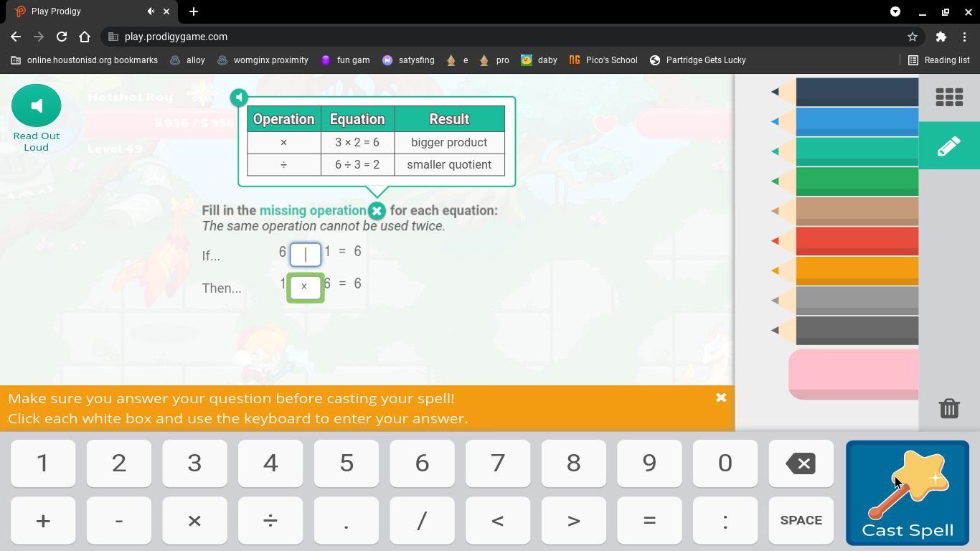980x551 pixels.
Task: Open the grid tool icon in sidebar
Action: pos(949,98)
